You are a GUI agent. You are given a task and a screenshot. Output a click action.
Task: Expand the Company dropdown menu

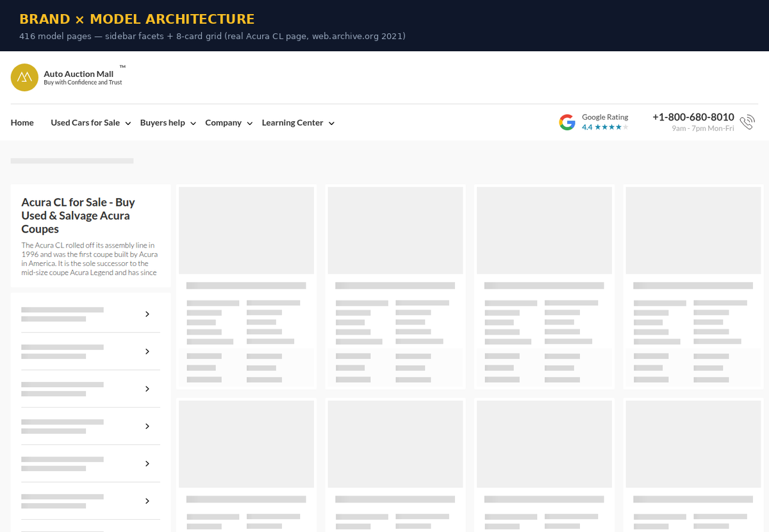(229, 122)
